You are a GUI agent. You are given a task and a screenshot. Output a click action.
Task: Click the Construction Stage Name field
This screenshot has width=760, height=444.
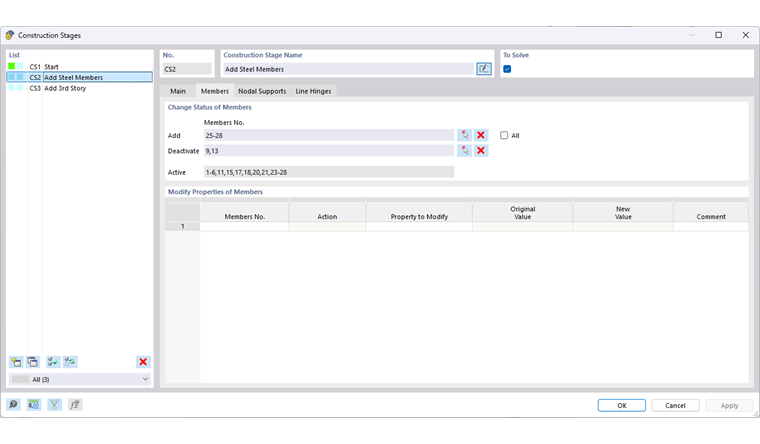click(x=348, y=69)
